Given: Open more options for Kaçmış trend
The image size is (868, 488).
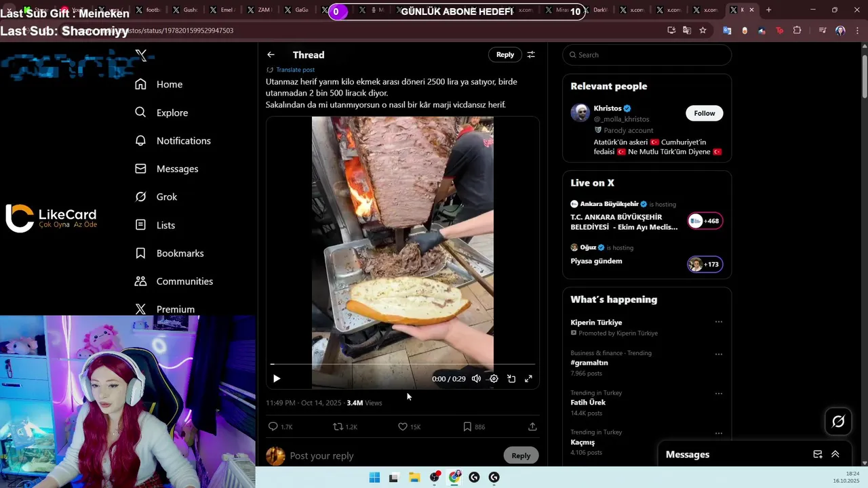Looking at the screenshot, I should click(x=719, y=433).
